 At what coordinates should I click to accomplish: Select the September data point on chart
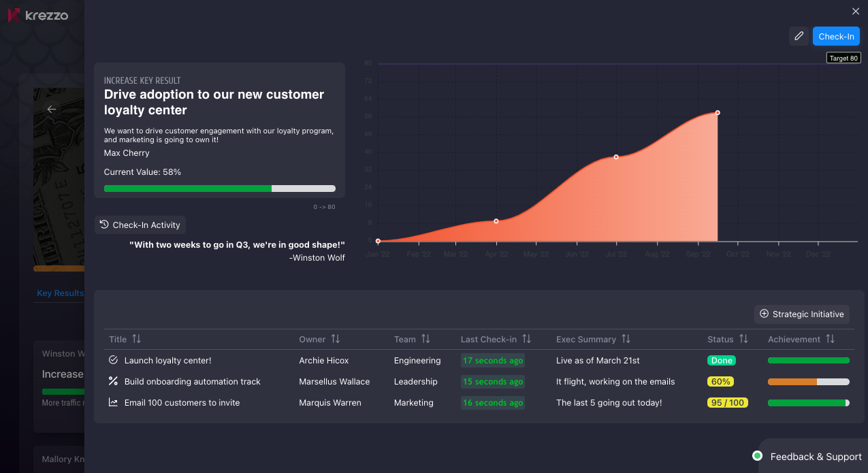pyautogui.click(x=718, y=113)
